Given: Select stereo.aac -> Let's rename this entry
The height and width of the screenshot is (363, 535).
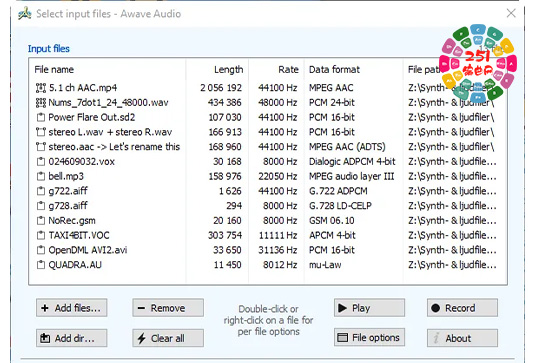Looking at the screenshot, I should 114,147.
